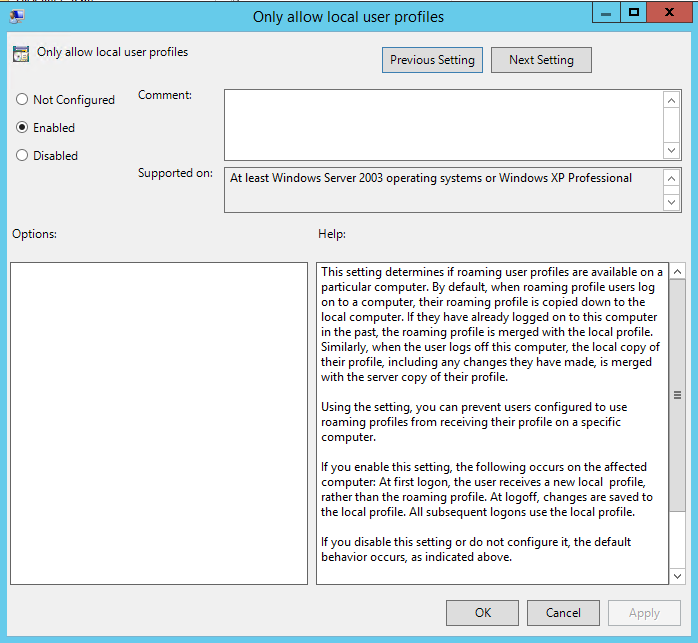The image size is (698, 643).
Task: Click the 'Only allow local user profiles' heading
Action: pyautogui.click(x=112, y=52)
